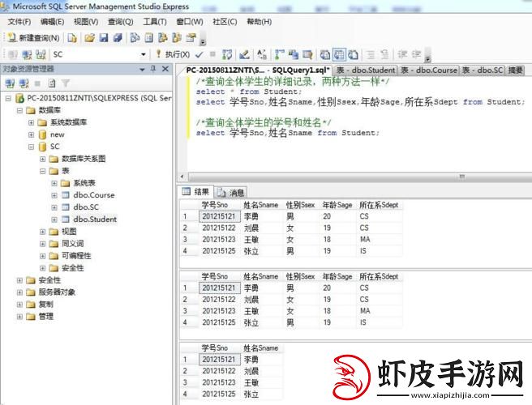The image size is (532, 405).
Task: Open the 帮助(H) menu
Action: point(260,22)
